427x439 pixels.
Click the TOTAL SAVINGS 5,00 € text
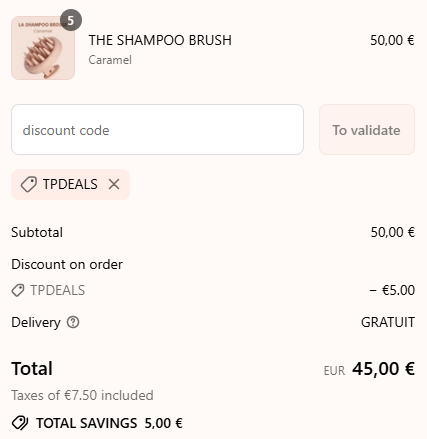[109, 423]
